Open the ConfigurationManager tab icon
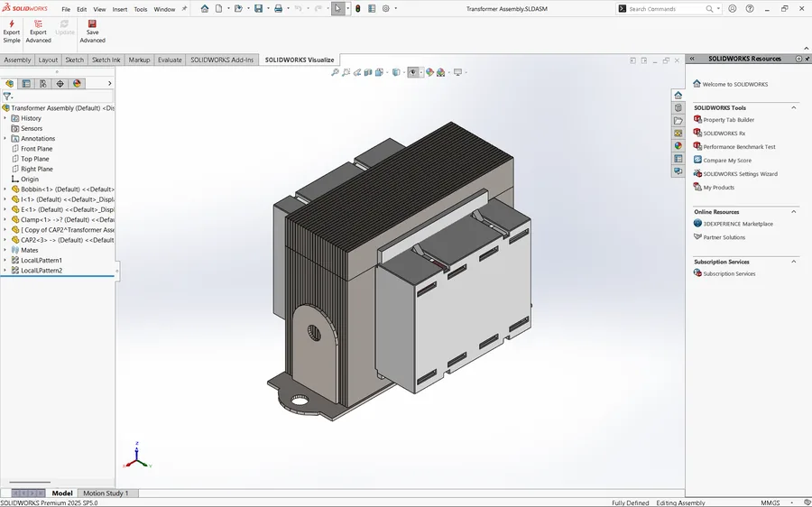Screen dimensions: 812x507 pos(43,83)
